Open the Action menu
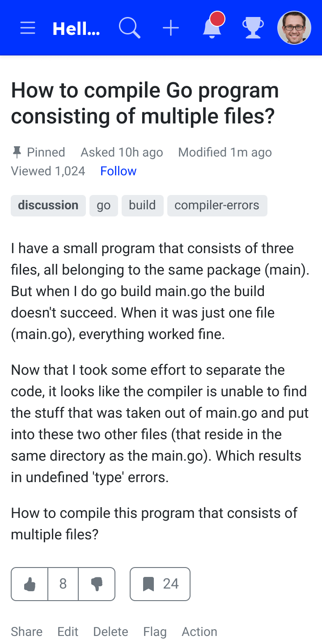 click(199, 631)
